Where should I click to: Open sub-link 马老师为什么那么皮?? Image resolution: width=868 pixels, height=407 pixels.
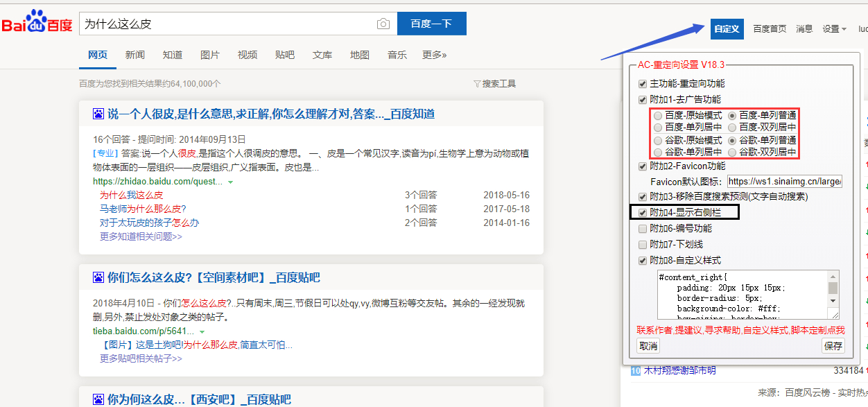tap(143, 209)
